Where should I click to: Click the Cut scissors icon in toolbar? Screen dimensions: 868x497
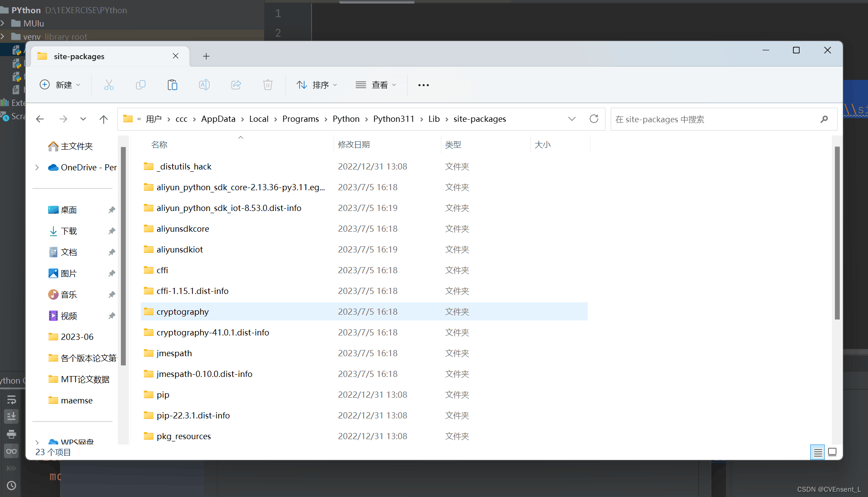(x=109, y=85)
